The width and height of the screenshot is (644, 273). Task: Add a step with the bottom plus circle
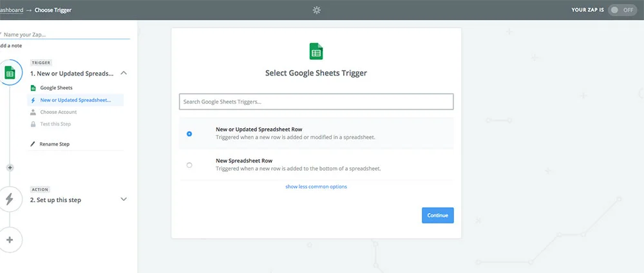coord(10,240)
